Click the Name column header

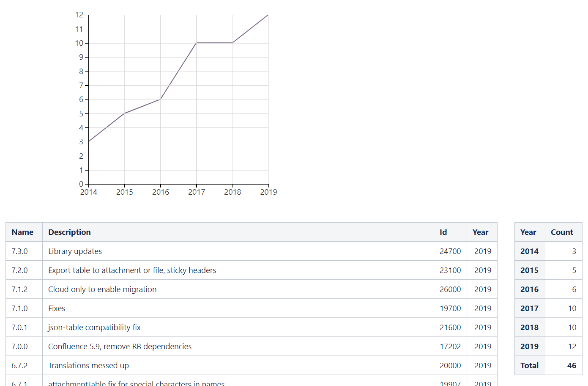coord(22,232)
